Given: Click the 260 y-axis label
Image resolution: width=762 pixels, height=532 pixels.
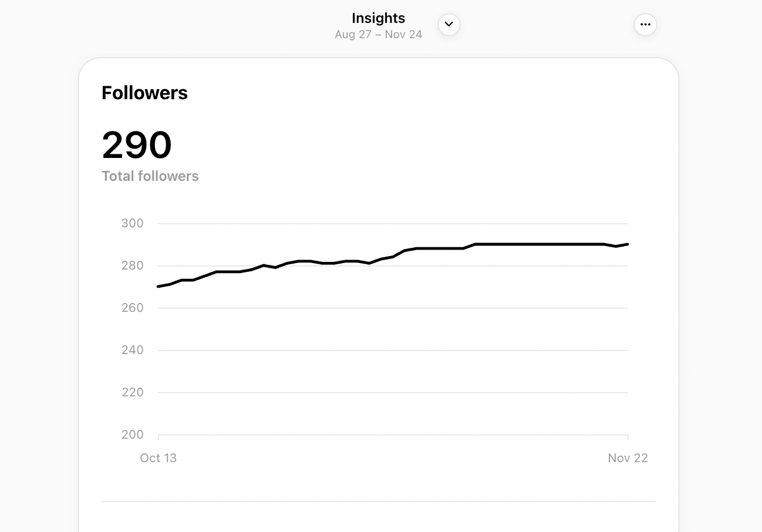Looking at the screenshot, I should point(132,308).
